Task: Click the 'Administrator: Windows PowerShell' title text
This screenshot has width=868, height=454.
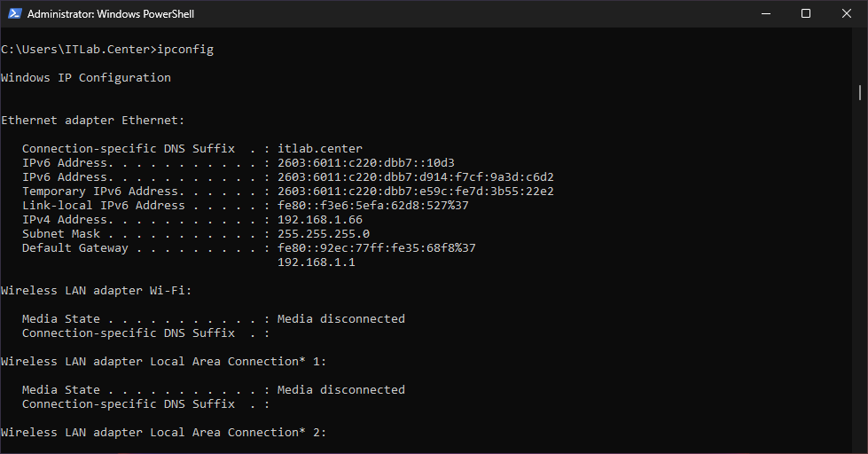Action: [x=111, y=14]
